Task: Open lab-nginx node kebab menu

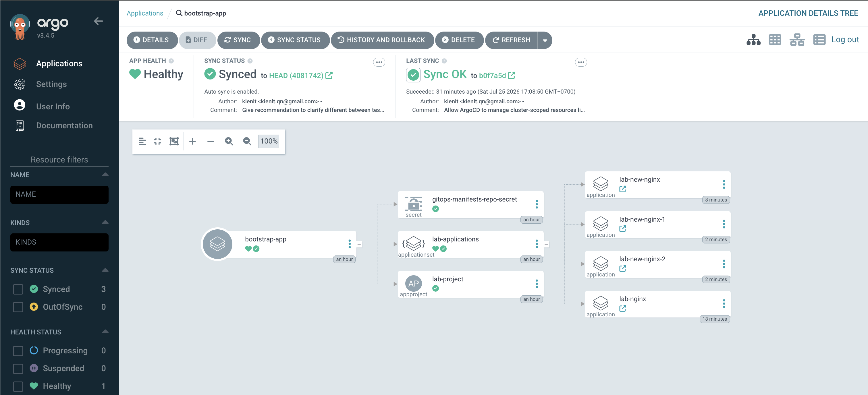Action: (x=724, y=304)
